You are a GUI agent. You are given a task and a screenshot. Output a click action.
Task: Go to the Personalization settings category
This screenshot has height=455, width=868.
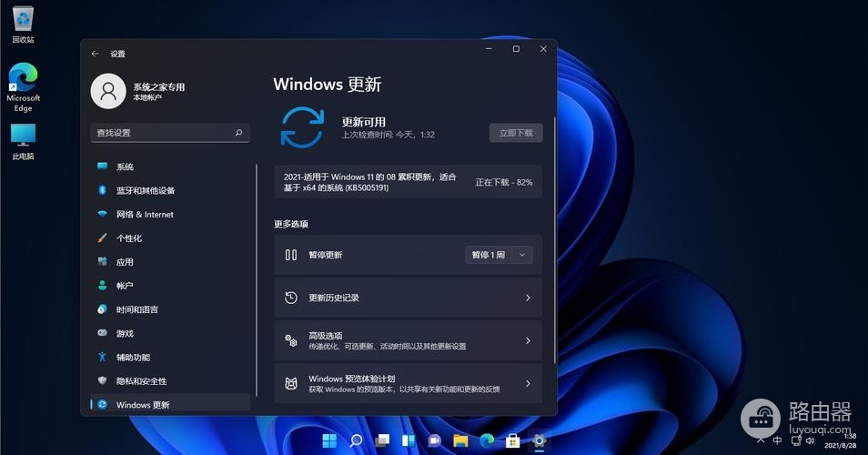pyautogui.click(x=129, y=238)
